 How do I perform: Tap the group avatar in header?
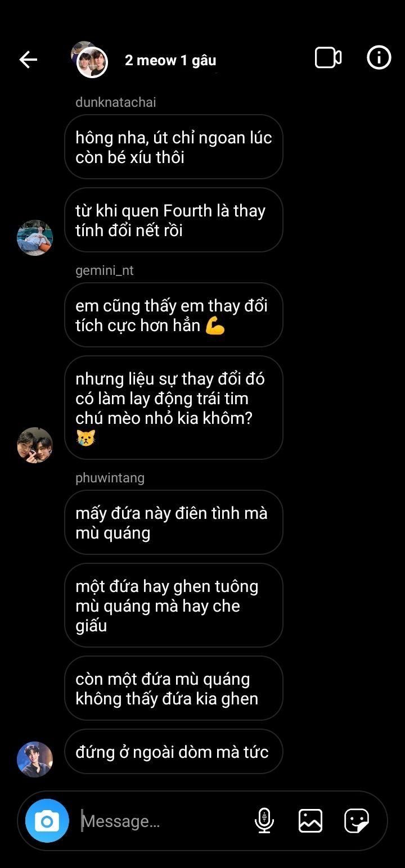(90, 60)
